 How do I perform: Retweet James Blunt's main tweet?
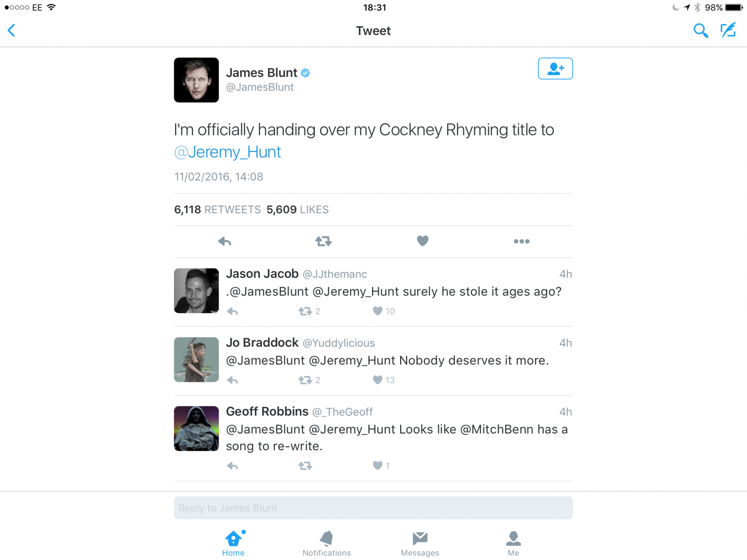click(323, 241)
